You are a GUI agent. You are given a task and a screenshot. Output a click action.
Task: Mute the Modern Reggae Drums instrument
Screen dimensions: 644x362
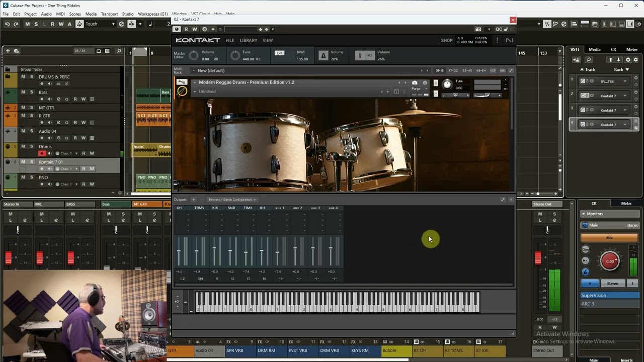pyautogui.click(x=436, y=94)
